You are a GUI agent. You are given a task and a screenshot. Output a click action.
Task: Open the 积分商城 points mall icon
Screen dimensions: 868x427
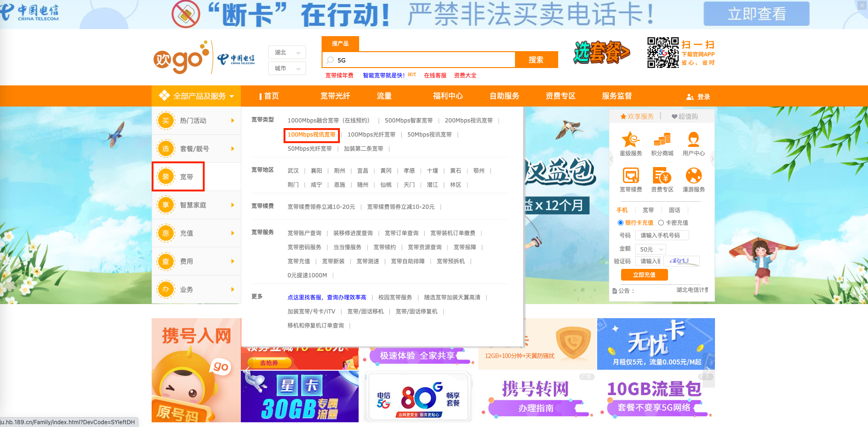point(662,143)
